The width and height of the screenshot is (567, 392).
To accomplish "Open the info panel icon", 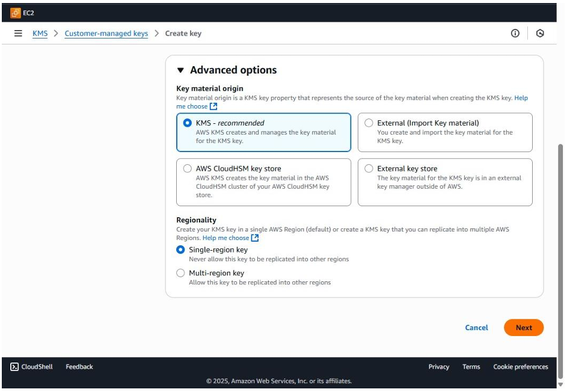I will [515, 33].
